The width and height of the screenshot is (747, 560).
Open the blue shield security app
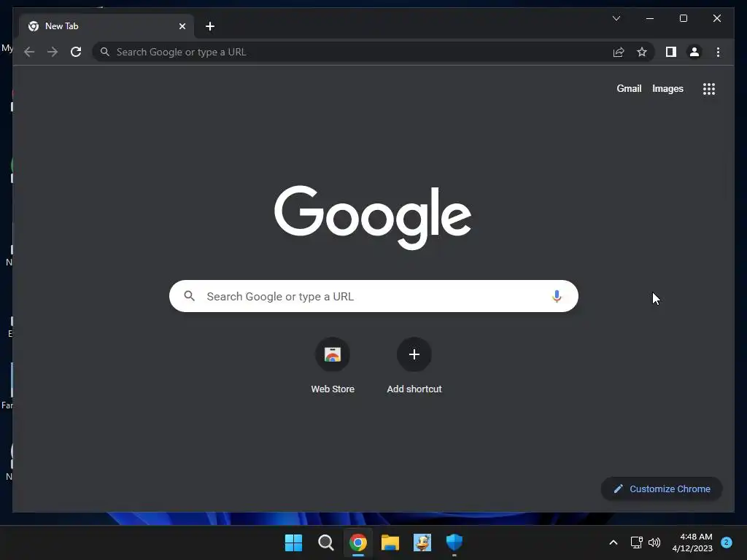[454, 542]
